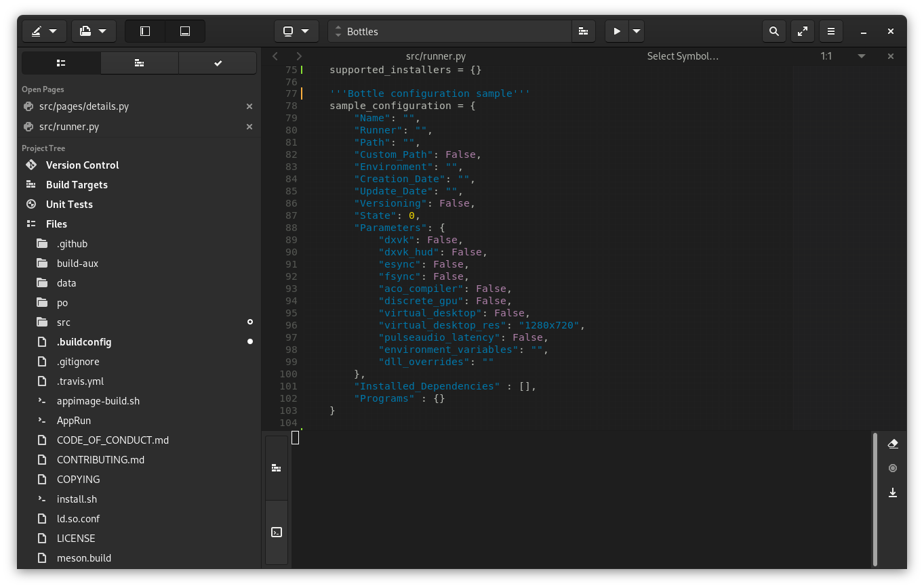Clear the build output with eraser icon
The image size is (924, 588).
click(893, 444)
